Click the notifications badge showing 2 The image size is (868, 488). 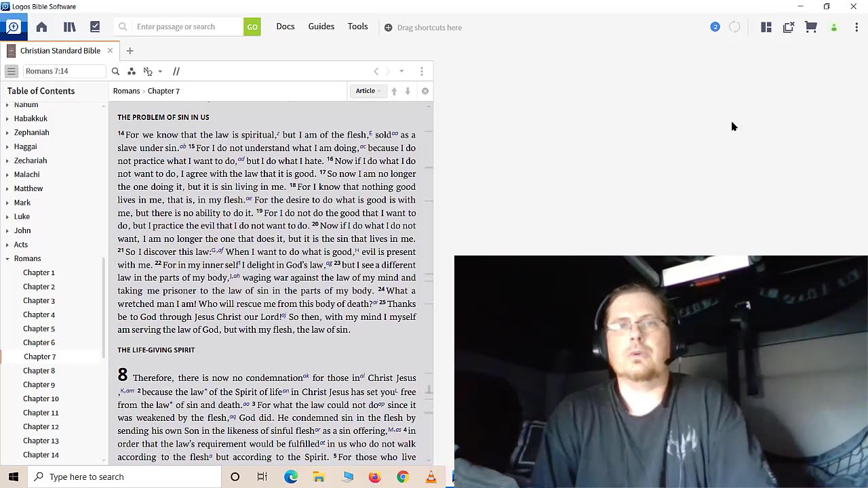pyautogui.click(x=715, y=27)
